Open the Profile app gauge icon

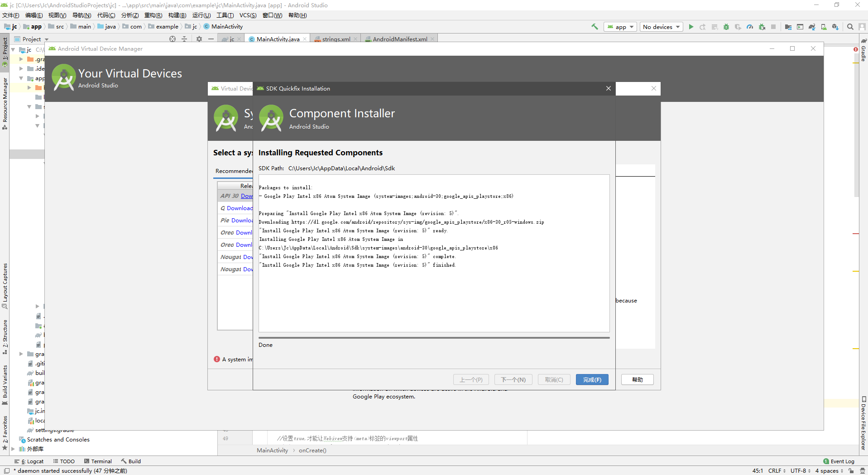click(750, 27)
